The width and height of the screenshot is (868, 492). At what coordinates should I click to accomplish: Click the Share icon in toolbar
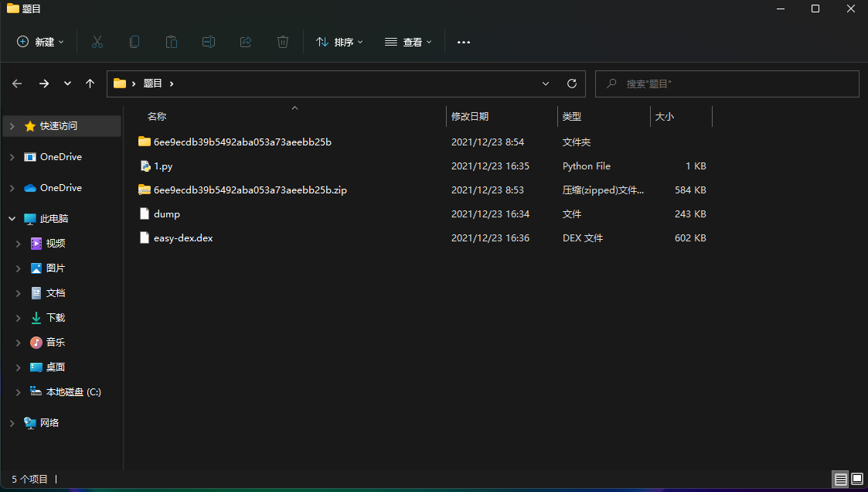[x=246, y=42]
